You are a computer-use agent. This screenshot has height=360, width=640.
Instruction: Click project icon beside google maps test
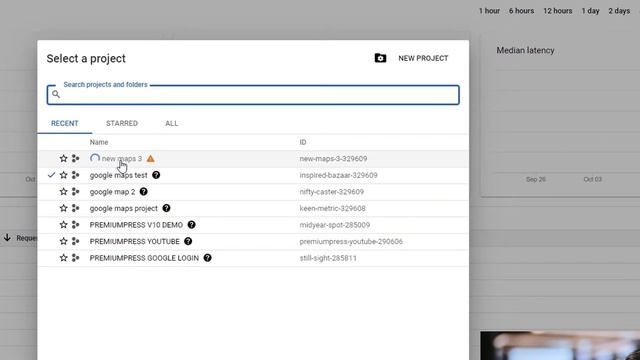76,175
